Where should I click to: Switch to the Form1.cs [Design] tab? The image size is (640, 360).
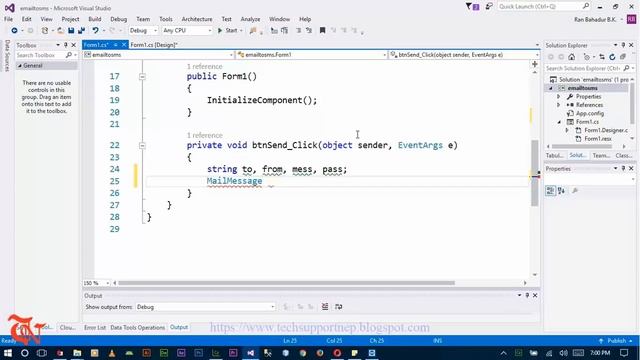(154, 45)
